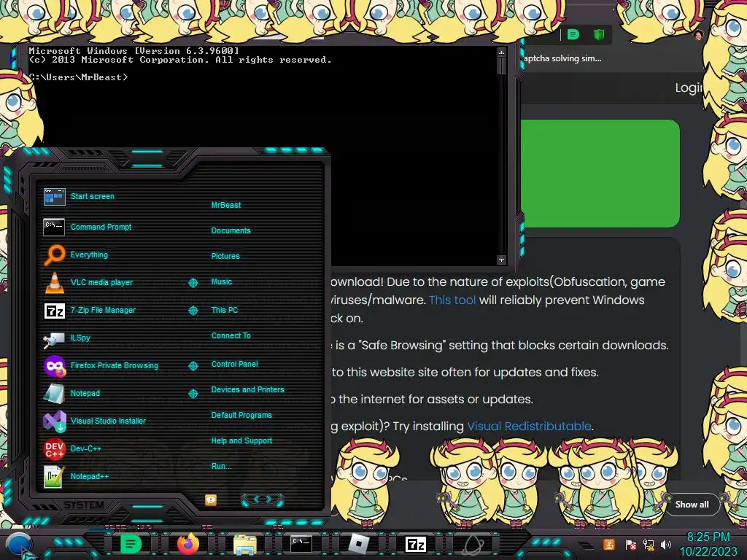The image size is (747, 560).
Task: Open Visual Studio Installer
Action: tap(94, 421)
